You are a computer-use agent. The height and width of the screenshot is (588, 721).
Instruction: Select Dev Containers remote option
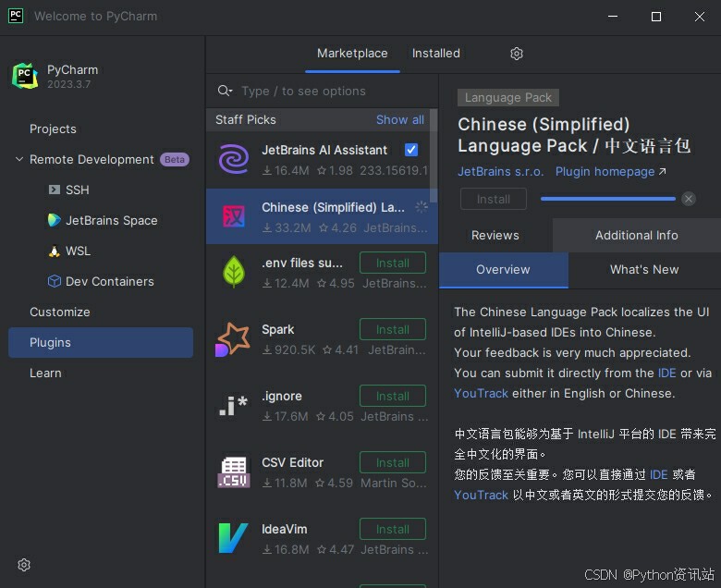109,281
